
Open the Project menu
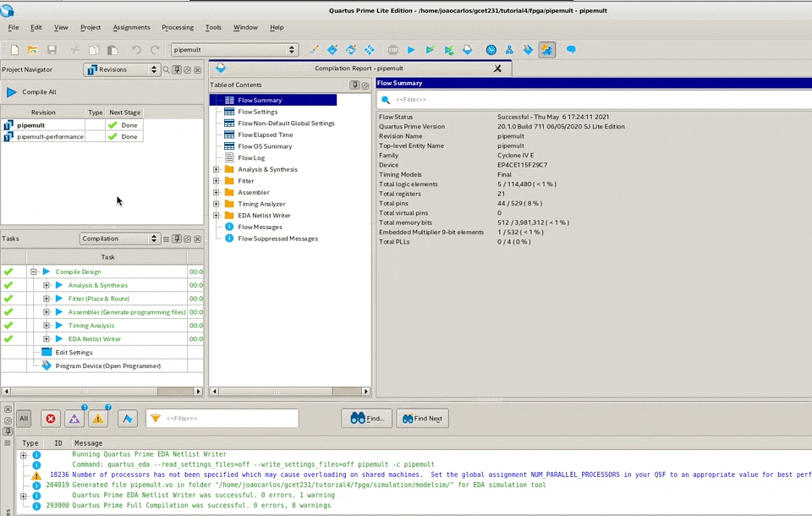(91, 27)
